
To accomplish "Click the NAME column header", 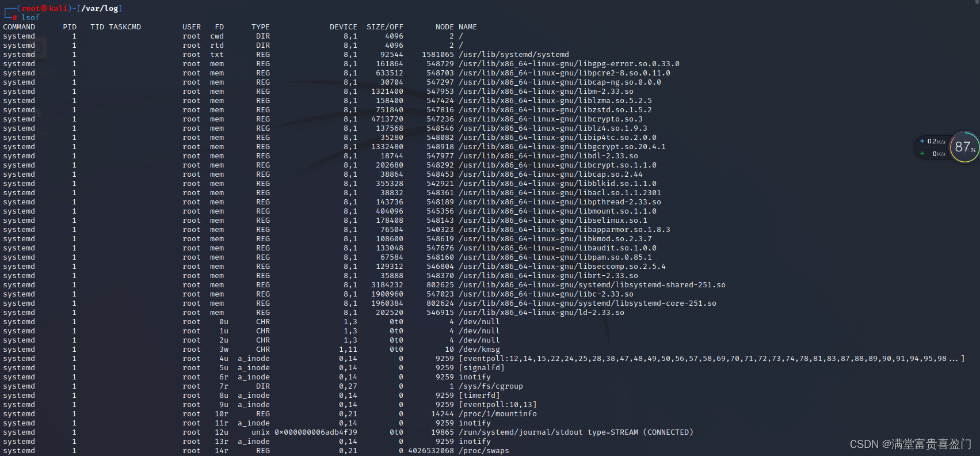I will [x=468, y=27].
